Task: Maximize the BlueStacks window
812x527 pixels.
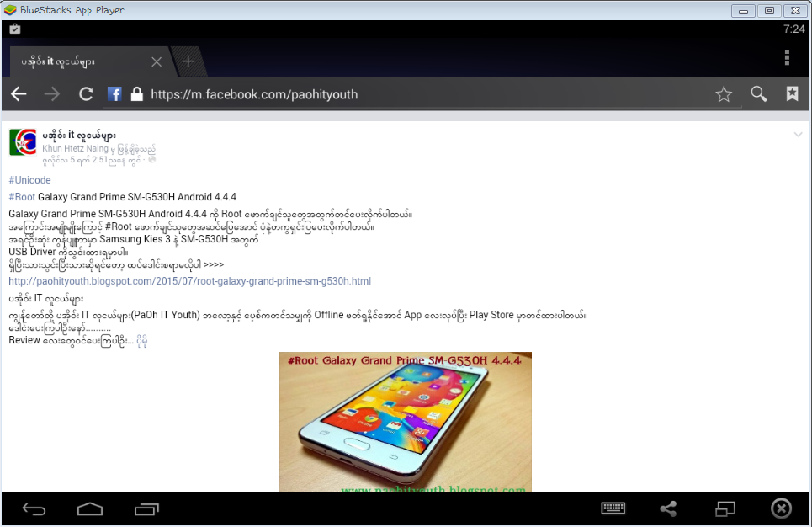Action: pyautogui.click(x=770, y=11)
